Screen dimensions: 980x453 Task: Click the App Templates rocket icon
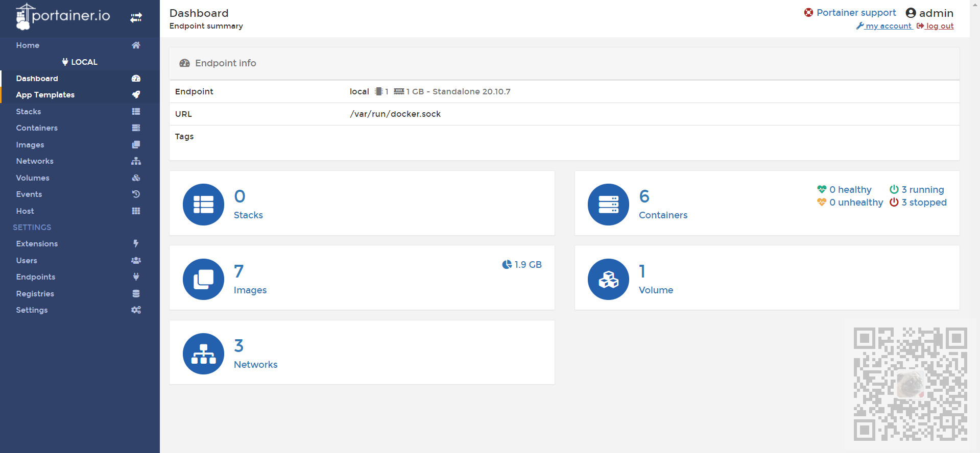(x=136, y=94)
